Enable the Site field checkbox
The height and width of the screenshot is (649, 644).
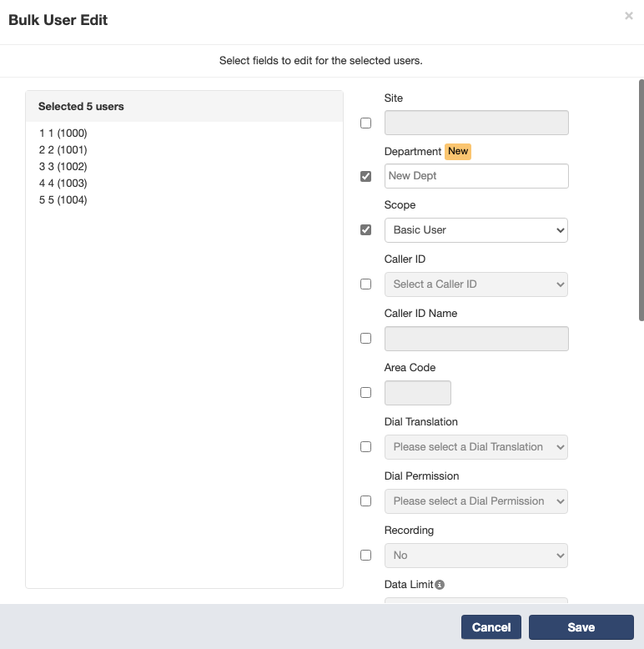click(x=366, y=123)
